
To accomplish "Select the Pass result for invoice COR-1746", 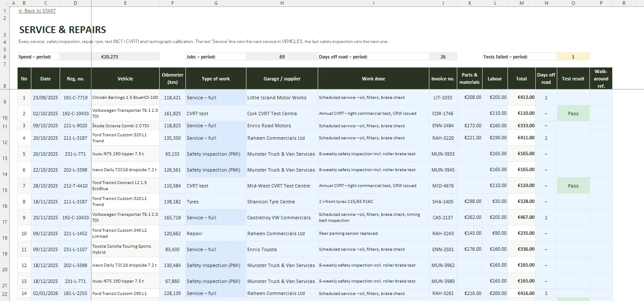I will [573, 114].
